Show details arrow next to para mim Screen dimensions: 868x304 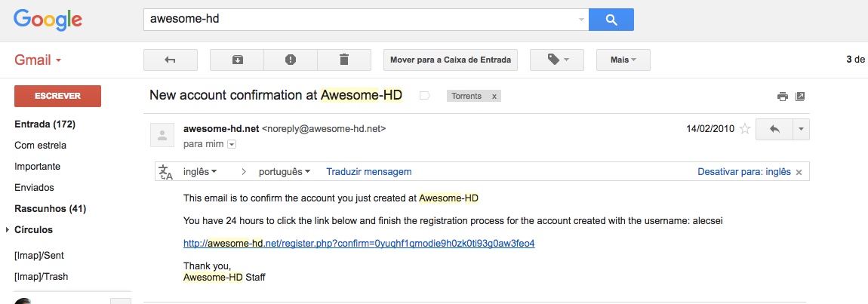(x=232, y=145)
